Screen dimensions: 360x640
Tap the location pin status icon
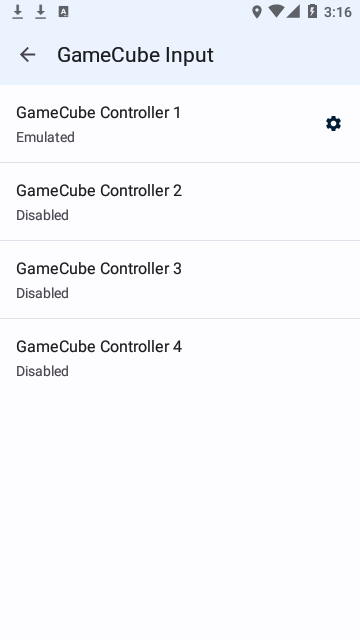[257, 12]
